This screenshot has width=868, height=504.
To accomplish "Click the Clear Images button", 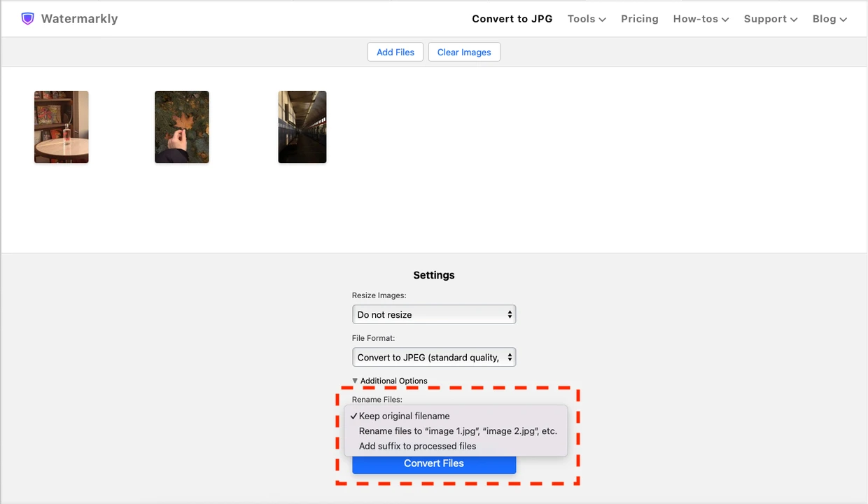I will click(x=464, y=51).
